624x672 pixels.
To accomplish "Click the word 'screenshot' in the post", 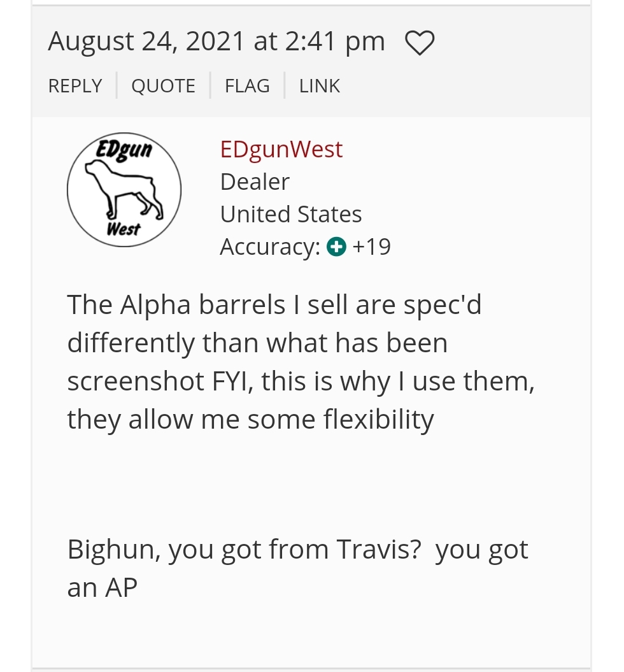I will tap(136, 382).
